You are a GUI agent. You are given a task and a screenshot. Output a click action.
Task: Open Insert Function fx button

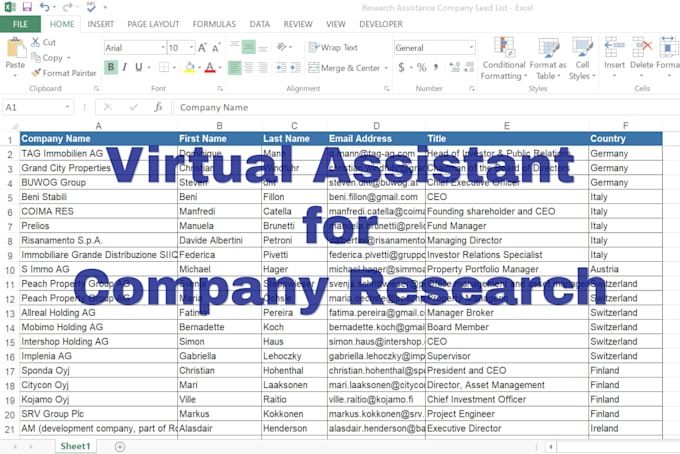coord(158,107)
